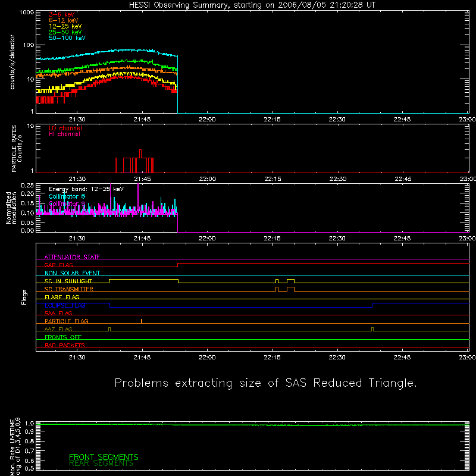This screenshot has width=476, height=476.
Task: Click the HI channel legend label
Action: click(64, 134)
